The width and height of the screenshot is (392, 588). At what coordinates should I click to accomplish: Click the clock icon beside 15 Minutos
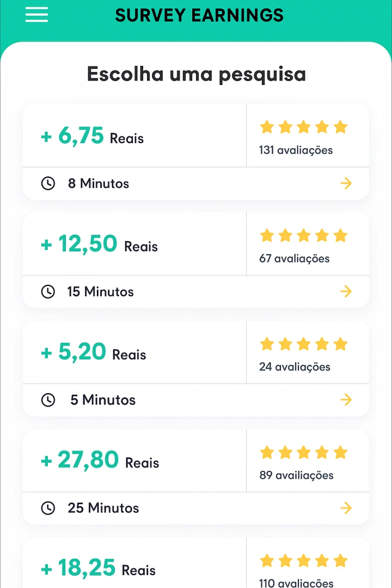(x=48, y=292)
